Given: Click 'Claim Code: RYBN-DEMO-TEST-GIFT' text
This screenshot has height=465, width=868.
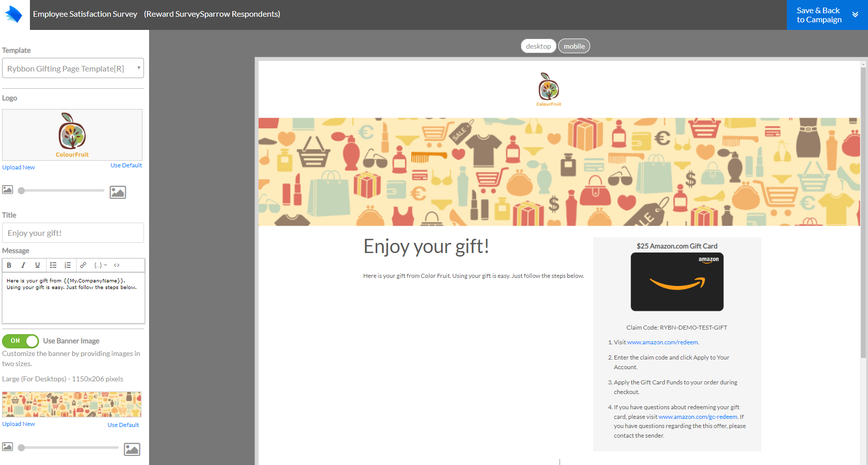Looking at the screenshot, I should (677, 328).
